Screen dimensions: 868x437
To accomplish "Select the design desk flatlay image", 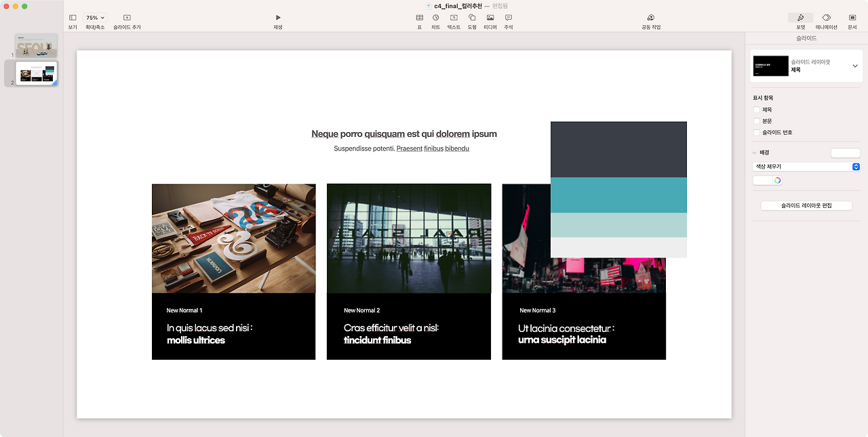I will 233,238.
